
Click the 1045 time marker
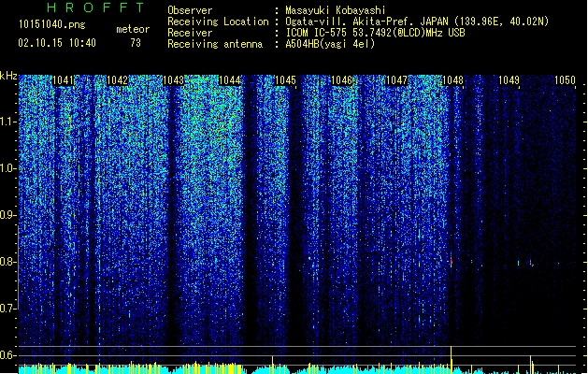[x=285, y=80]
